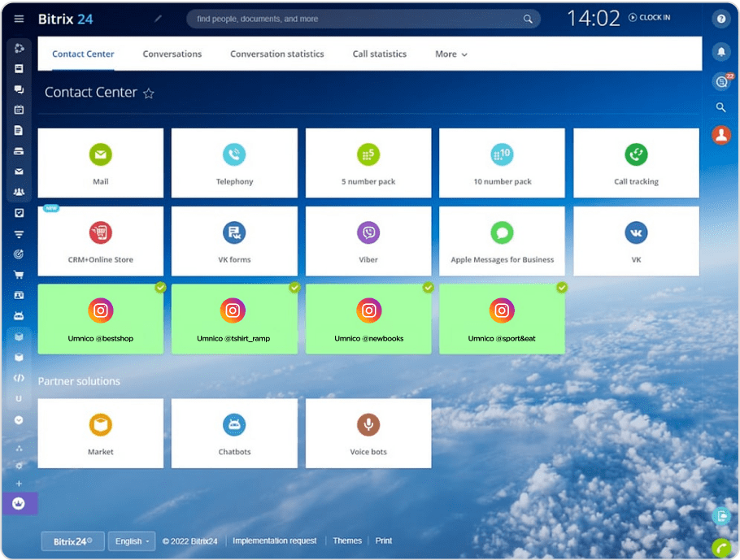Image resolution: width=740 pixels, height=560 pixels.
Task: Click the help question mark icon
Action: click(720, 19)
